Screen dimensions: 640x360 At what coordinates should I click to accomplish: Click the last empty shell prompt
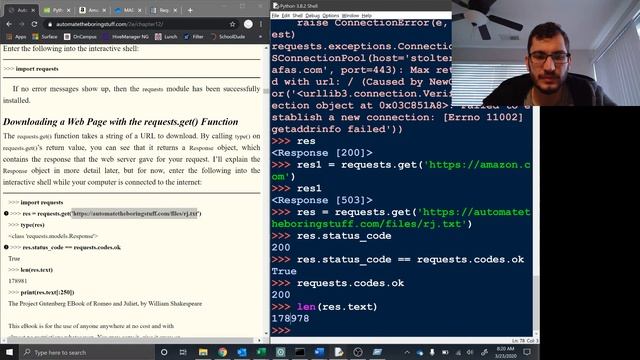(x=281, y=330)
